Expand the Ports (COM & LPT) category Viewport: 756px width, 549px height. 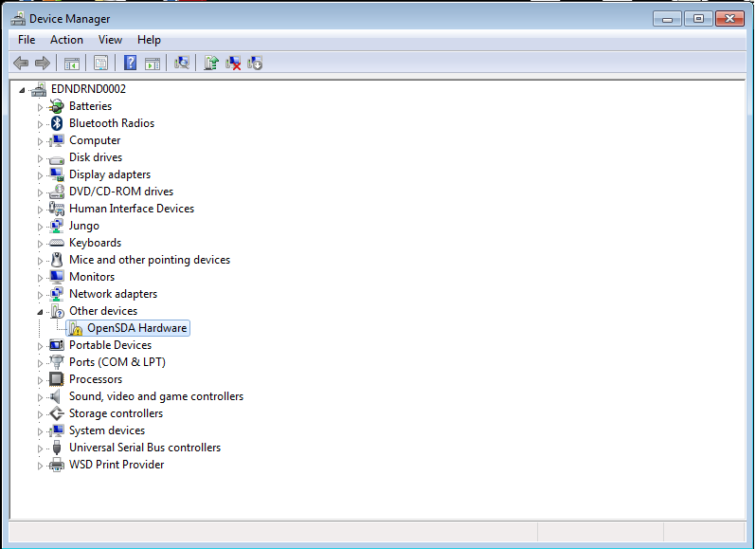[40, 363]
